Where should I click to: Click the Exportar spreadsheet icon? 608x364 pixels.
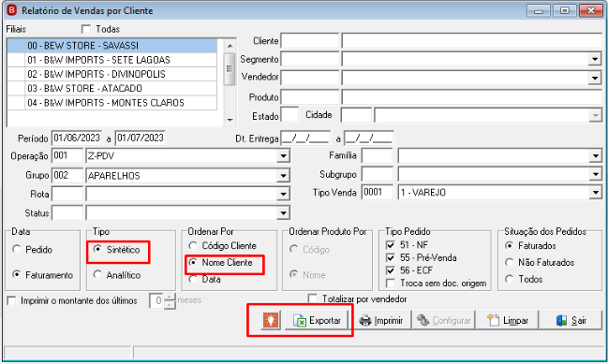point(300,321)
